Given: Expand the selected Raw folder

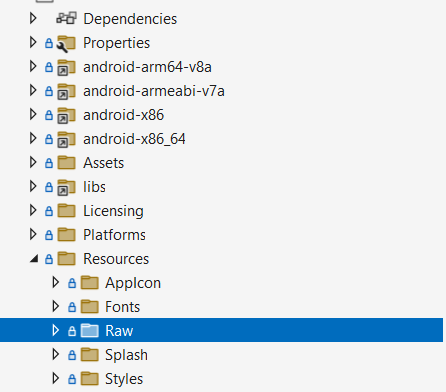Looking at the screenshot, I should point(56,330).
